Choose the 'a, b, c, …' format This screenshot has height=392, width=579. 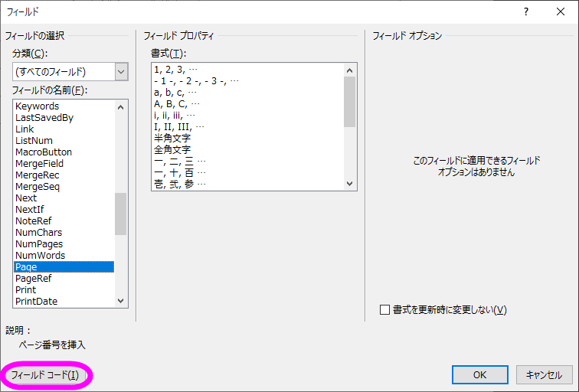[x=176, y=93]
